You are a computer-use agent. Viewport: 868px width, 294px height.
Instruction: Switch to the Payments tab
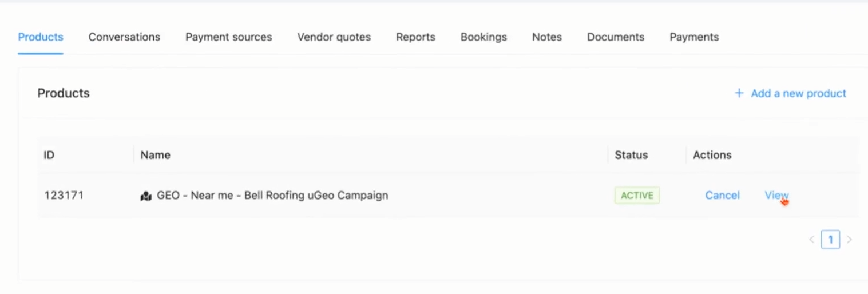(x=693, y=37)
